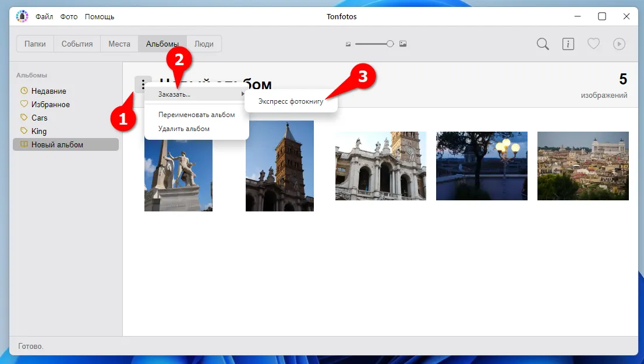The image size is (644, 364).
Task: Click the Tonfotos app icon in title bar
Action: pos(22,16)
